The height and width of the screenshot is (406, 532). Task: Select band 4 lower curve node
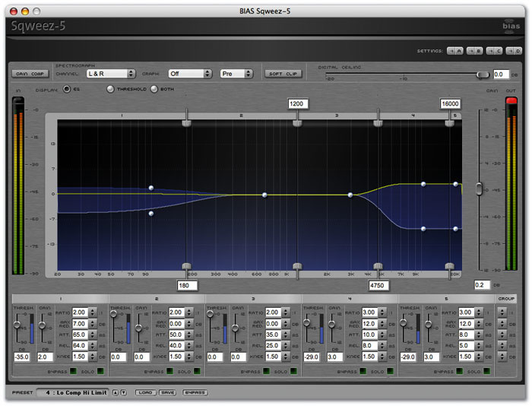(423, 229)
